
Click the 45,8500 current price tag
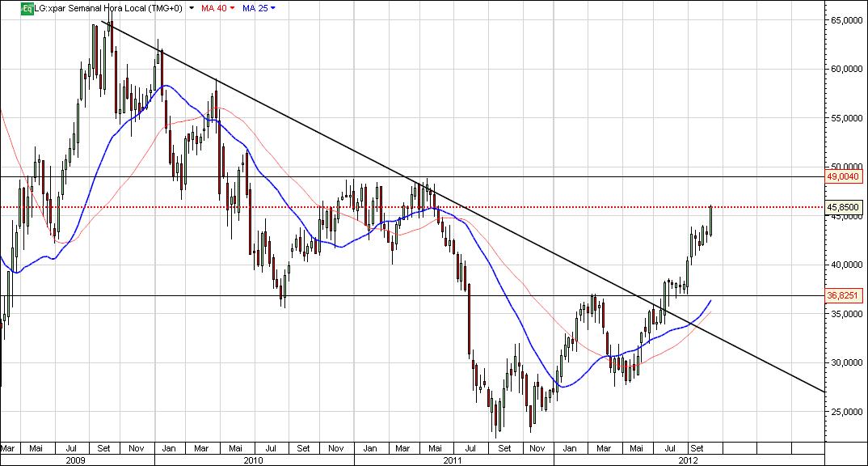pyautogui.click(x=844, y=207)
